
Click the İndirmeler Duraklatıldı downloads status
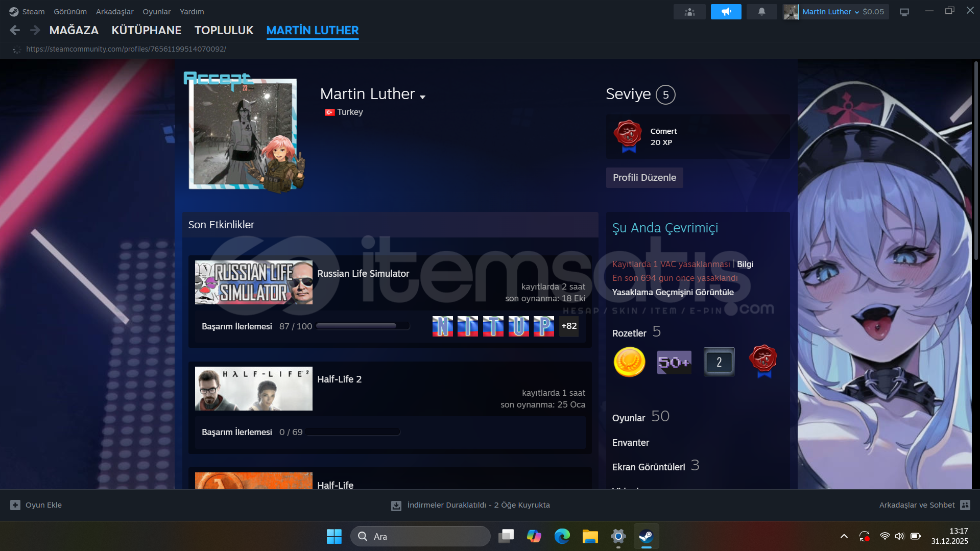pos(479,505)
